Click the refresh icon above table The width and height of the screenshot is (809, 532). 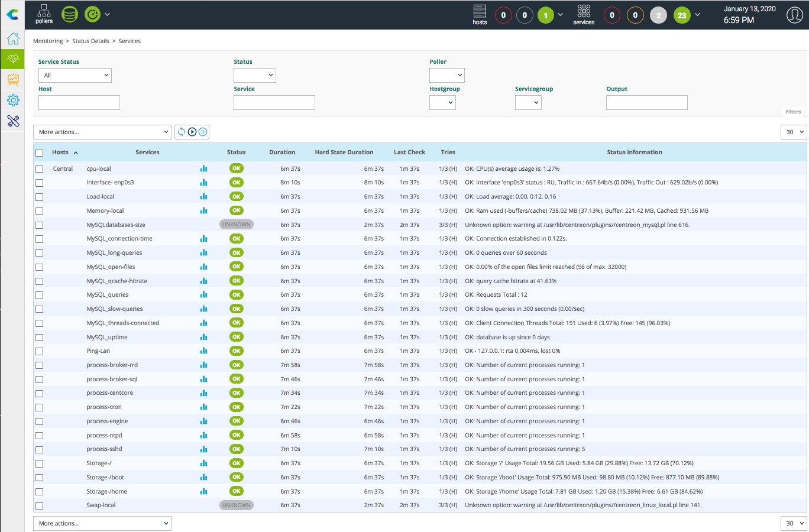pyautogui.click(x=182, y=132)
